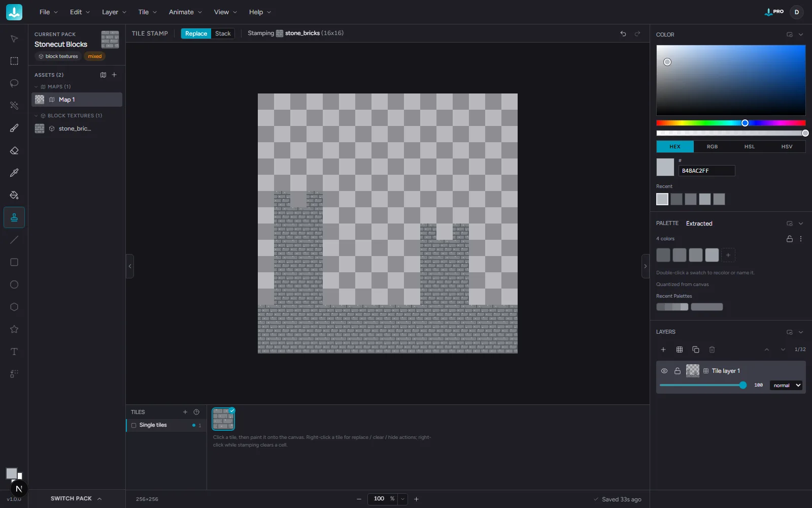Image resolution: width=812 pixels, height=508 pixels.
Task: Collapse the BLOCK TEXTURES tree section
Action: click(x=36, y=116)
